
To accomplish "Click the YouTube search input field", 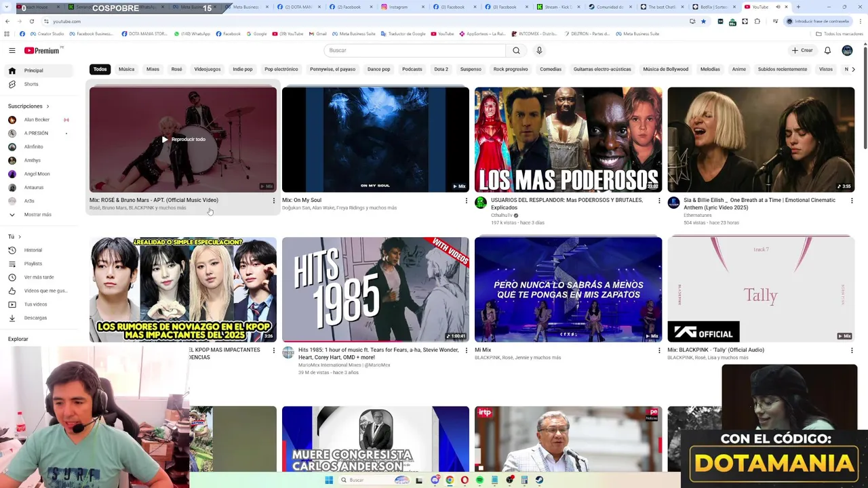I will 415,50.
